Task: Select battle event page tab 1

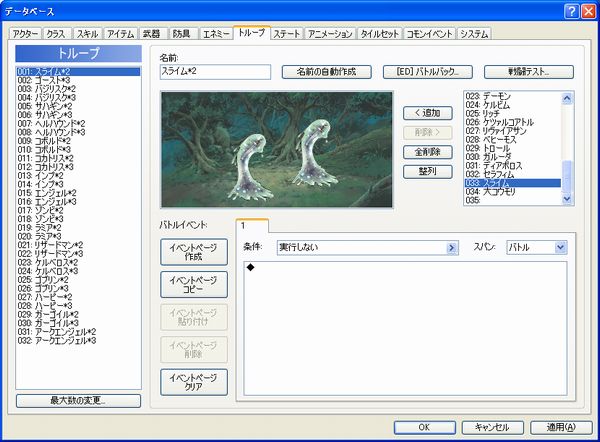Action: tap(252, 226)
